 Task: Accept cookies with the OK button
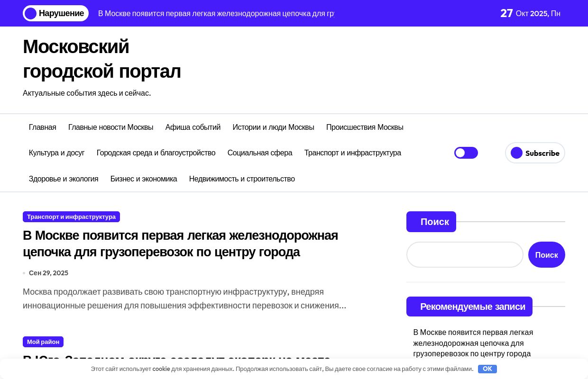[487, 369]
